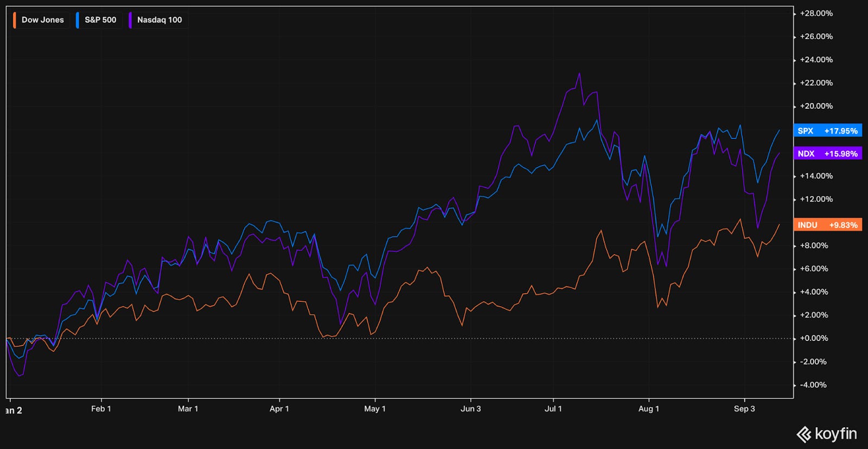Click the Mar 1 date label
868x449 pixels.
tap(188, 409)
